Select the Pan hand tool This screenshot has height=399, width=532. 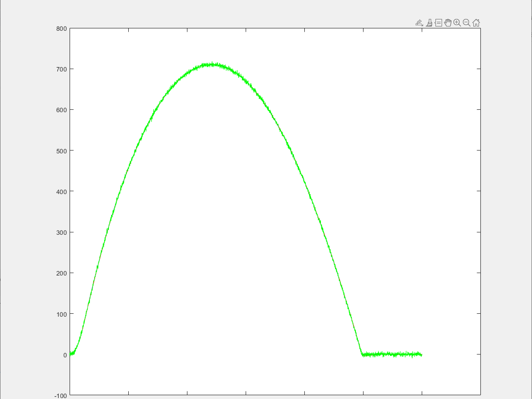click(x=448, y=23)
